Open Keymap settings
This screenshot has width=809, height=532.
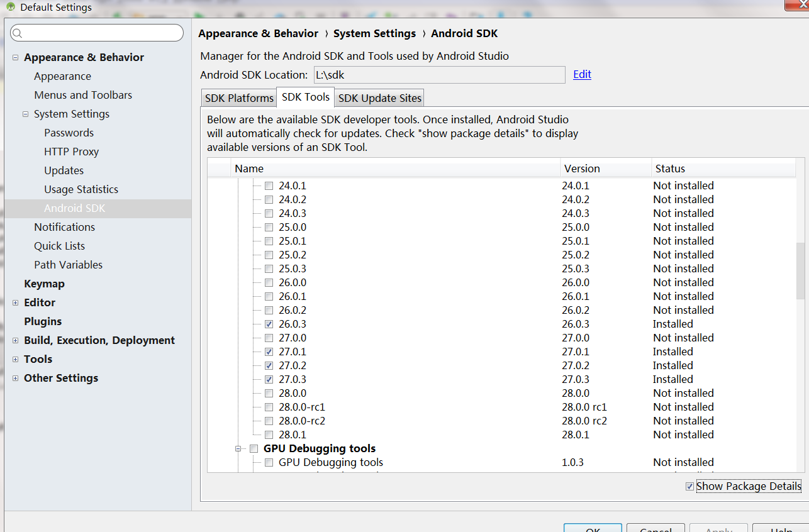point(44,284)
